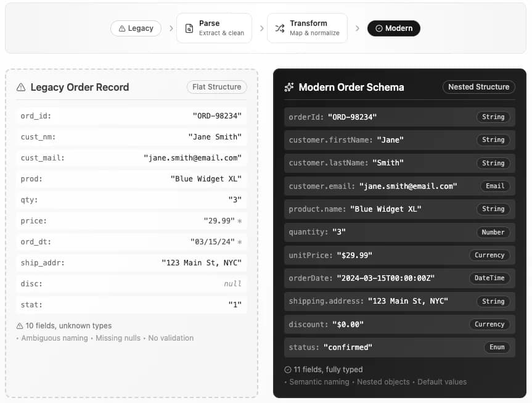Image resolution: width=532 pixels, height=403 pixels.
Task: Select the cust_mail row in the legacy record
Action: point(130,158)
